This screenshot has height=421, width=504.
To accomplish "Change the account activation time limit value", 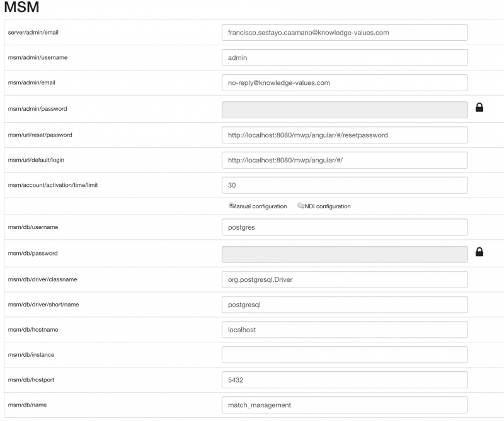I will [345, 185].
